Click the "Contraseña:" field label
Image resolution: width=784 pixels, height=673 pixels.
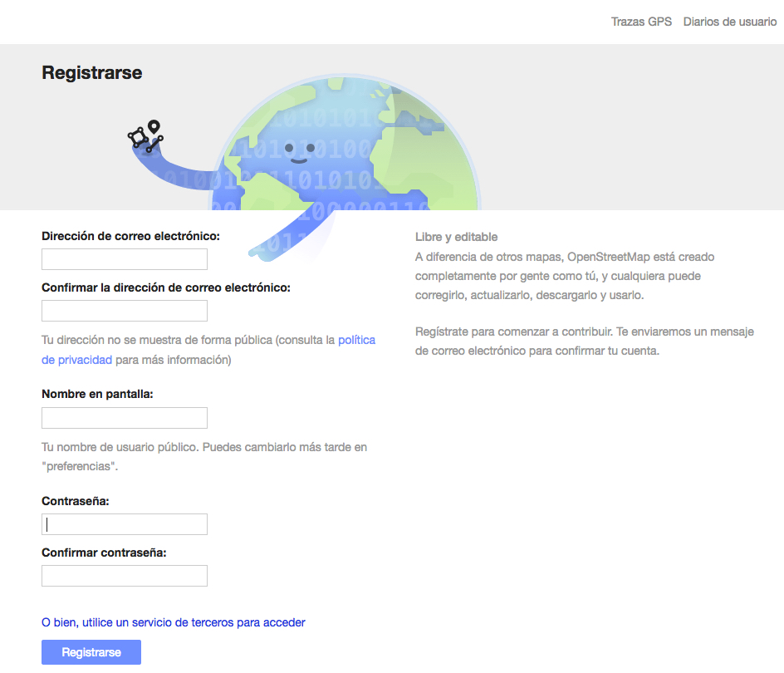(x=76, y=501)
